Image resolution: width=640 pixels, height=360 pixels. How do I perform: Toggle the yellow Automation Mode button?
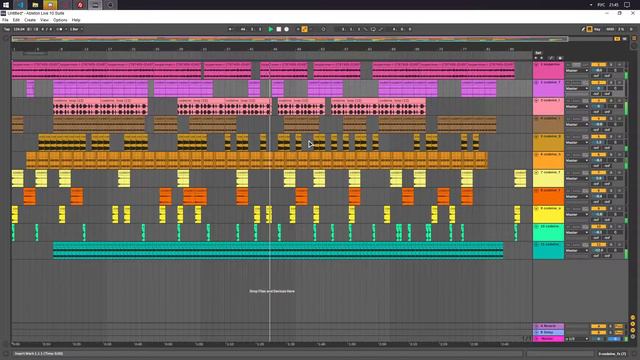[551, 58]
